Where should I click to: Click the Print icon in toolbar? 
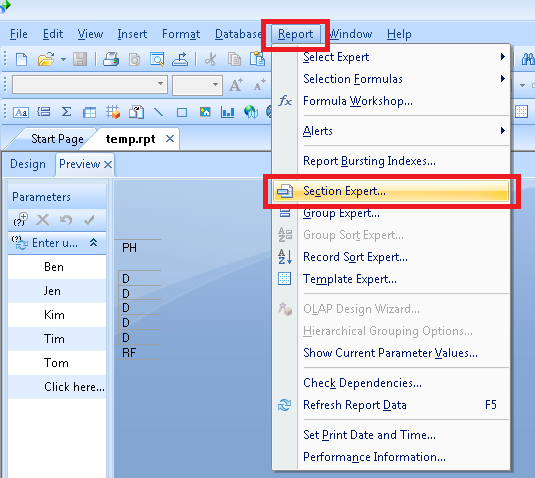(x=111, y=59)
